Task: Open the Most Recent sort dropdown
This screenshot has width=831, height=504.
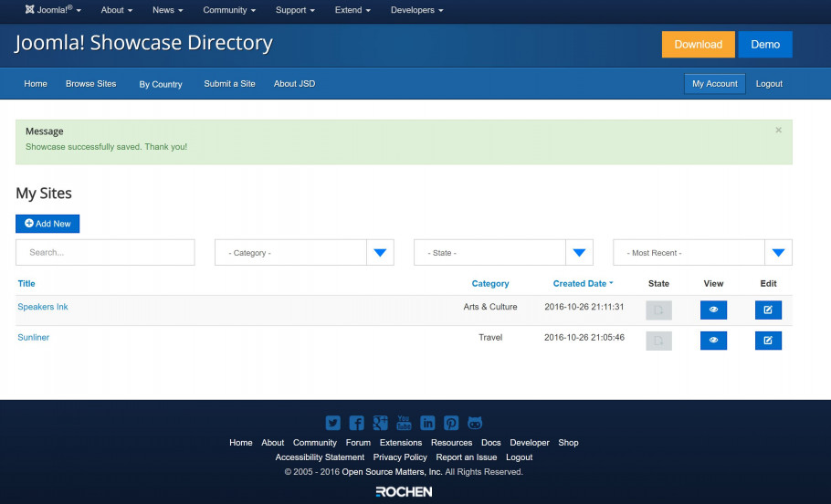Action: pos(702,253)
